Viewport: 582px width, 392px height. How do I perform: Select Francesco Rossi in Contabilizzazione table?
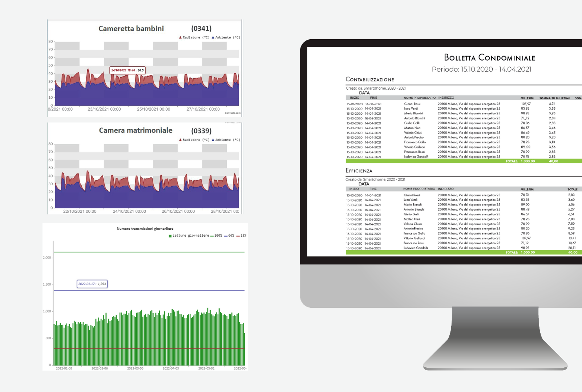[x=414, y=152]
